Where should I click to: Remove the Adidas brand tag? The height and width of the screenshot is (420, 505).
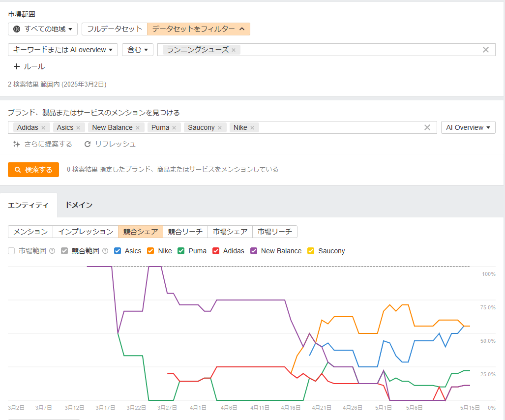(43, 128)
